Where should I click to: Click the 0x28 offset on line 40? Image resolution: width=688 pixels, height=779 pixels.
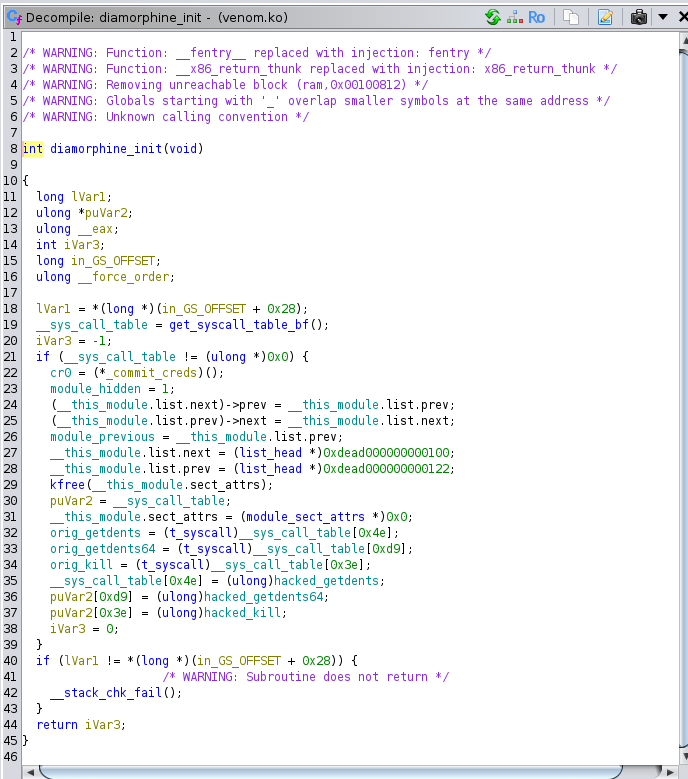(316, 661)
